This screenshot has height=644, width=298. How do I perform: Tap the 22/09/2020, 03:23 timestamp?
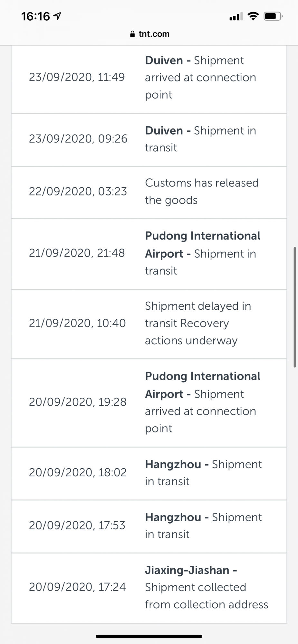pos(78,192)
